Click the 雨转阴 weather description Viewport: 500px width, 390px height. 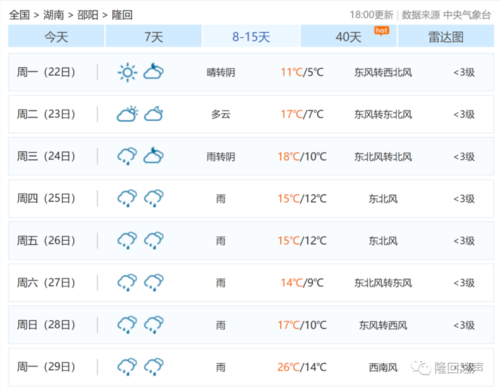(221, 157)
